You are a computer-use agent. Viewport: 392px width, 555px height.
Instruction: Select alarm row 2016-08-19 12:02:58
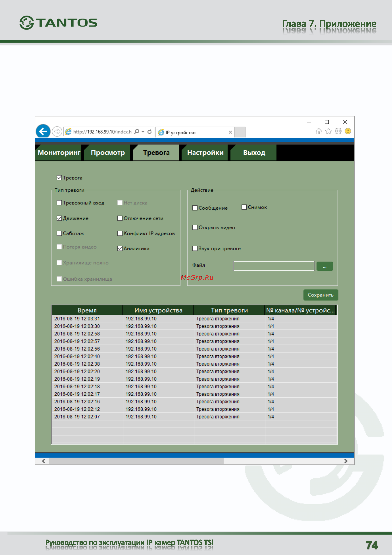[194, 334]
